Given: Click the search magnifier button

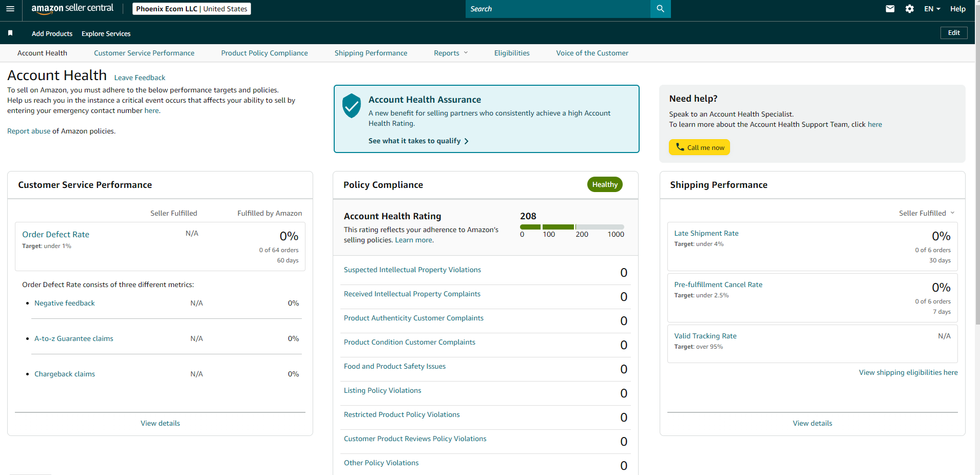Looking at the screenshot, I should click(661, 9).
